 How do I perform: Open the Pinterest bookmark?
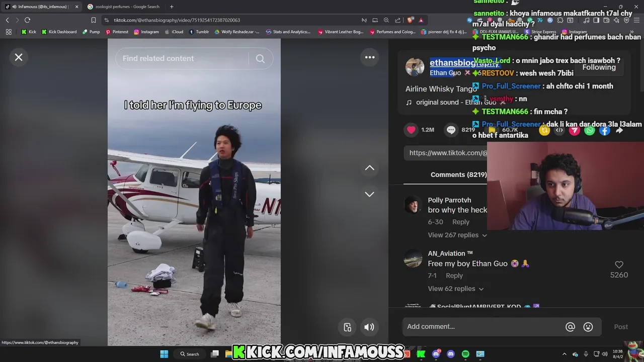pyautogui.click(x=117, y=32)
